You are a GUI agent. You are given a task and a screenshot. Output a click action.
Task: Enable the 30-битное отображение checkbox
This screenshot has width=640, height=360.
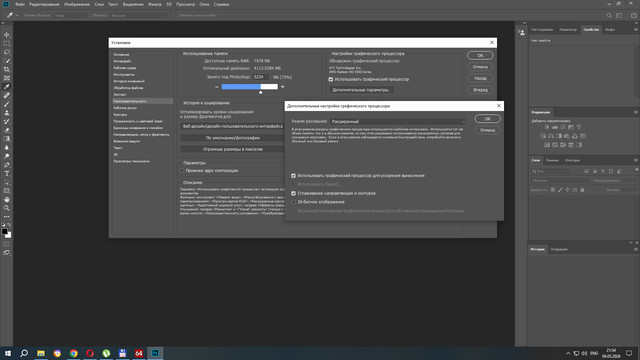[x=293, y=202]
